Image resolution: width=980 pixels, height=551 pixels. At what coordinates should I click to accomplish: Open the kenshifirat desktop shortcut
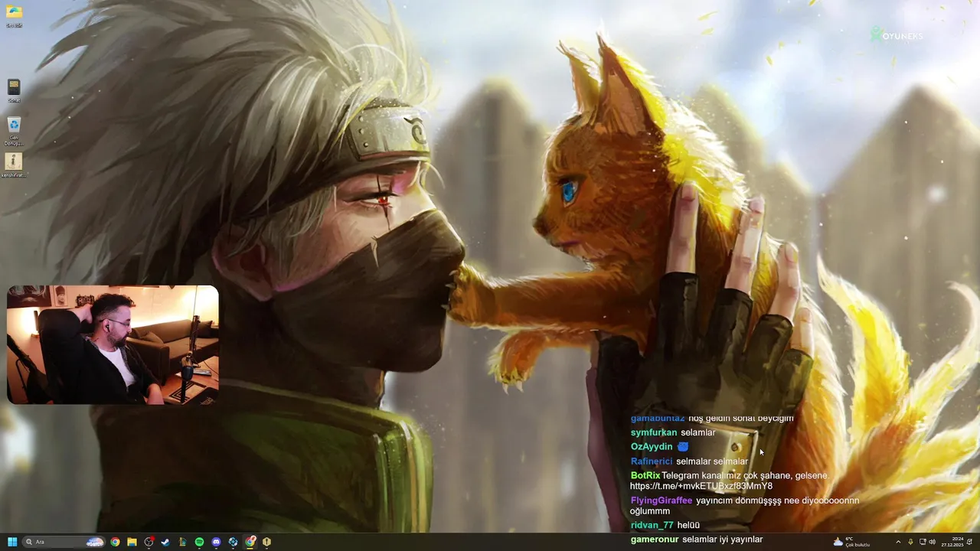(14, 165)
